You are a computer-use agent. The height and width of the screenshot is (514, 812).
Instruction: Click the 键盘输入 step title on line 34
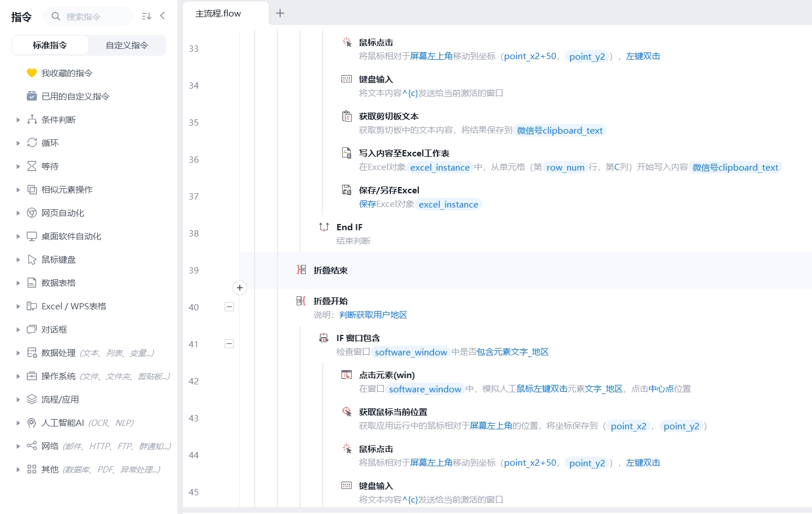(376, 79)
